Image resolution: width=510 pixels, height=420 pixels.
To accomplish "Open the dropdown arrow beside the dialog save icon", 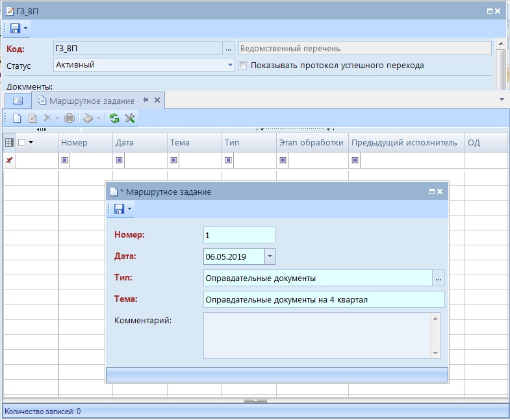I will click(x=130, y=208).
